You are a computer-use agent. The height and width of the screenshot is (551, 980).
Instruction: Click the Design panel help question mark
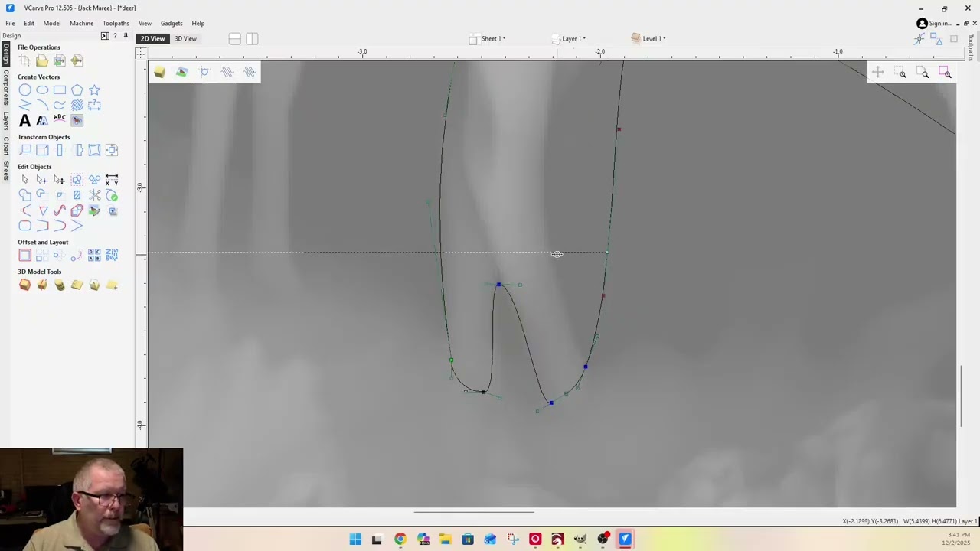pos(115,36)
